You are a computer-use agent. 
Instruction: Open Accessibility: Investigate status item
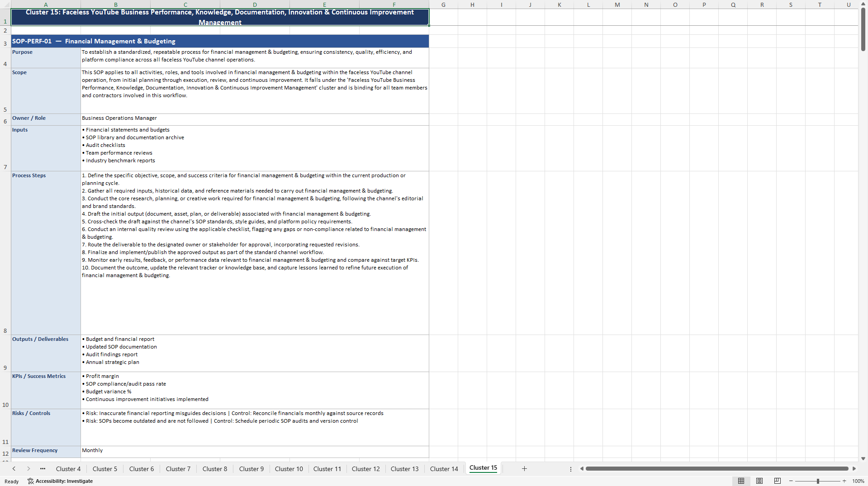pyautogui.click(x=60, y=481)
